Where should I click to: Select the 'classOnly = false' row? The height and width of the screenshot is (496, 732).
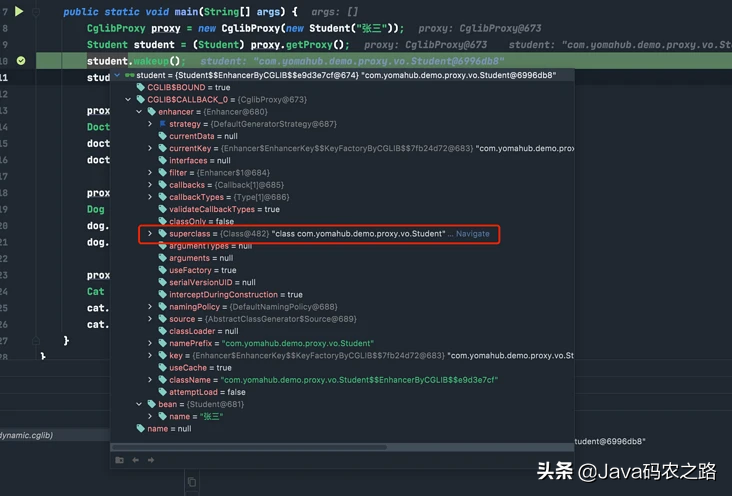[x=342, y=221]
